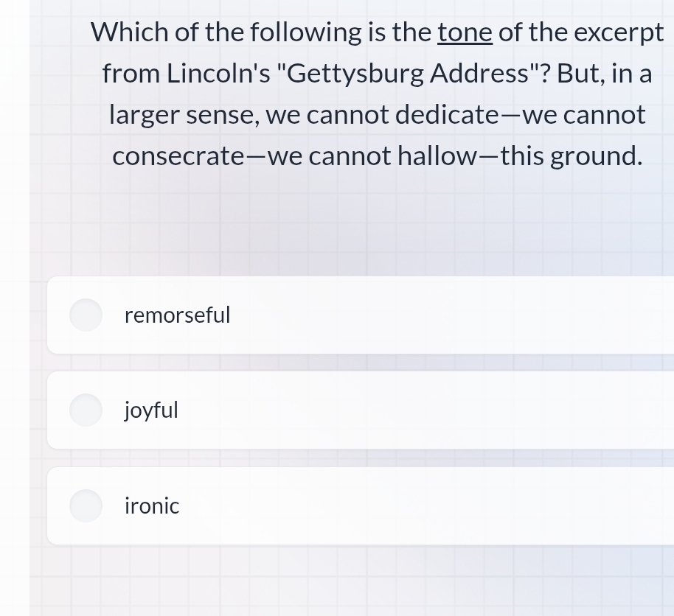Click the 'joyful' answer label text
674x616 pixels.
pos(151,410)
